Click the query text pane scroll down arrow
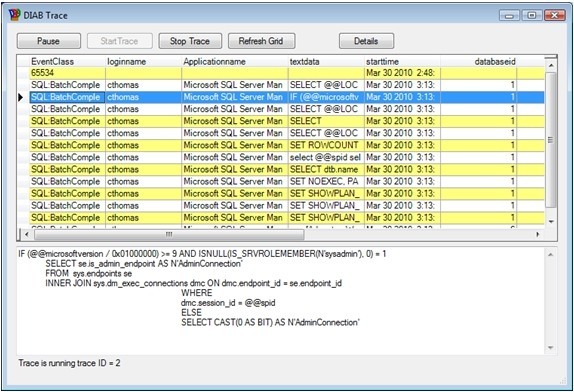The width and height of the screenshot is (574, 392). [551, 347]
